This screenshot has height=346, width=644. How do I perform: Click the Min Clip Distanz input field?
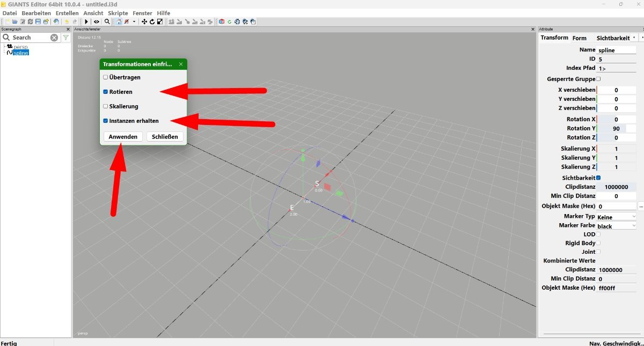tap(616, 196)
